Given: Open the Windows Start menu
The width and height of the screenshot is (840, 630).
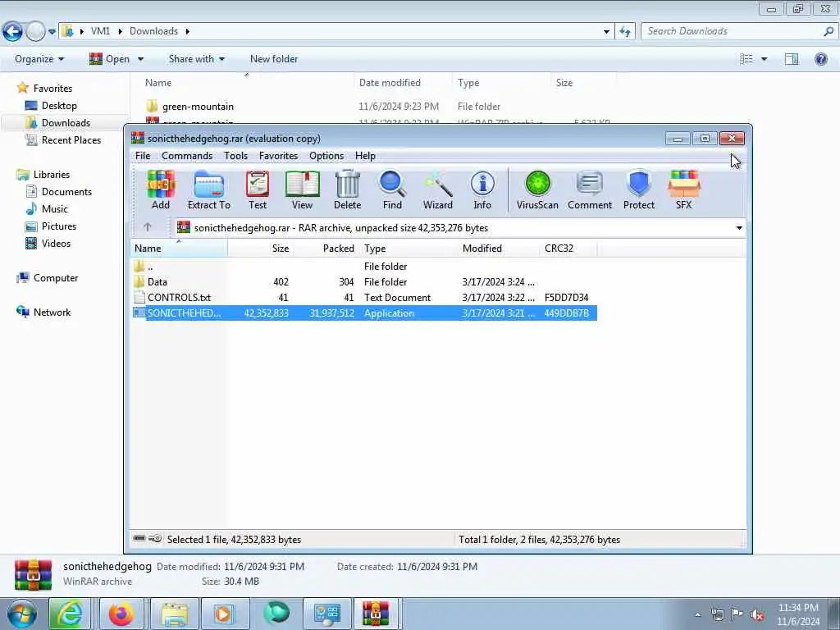Looking at the screenshot, I should pyautogui.click(x=22, y=614).
